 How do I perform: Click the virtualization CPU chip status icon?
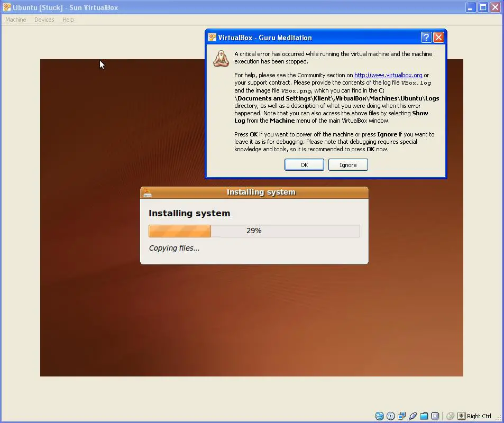click(x=435, y=416)
